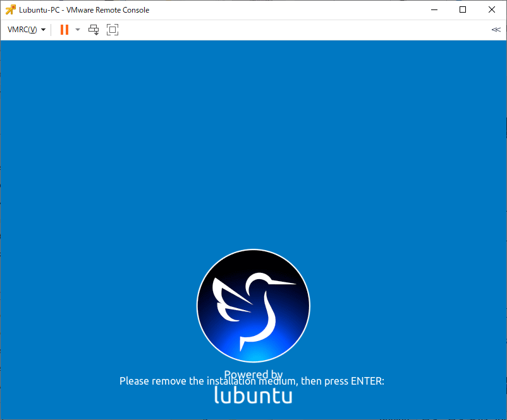This screenshot has width=507, height=420.
Task: Maximize the VMware Remote Console window
Action: pos(463,9)
